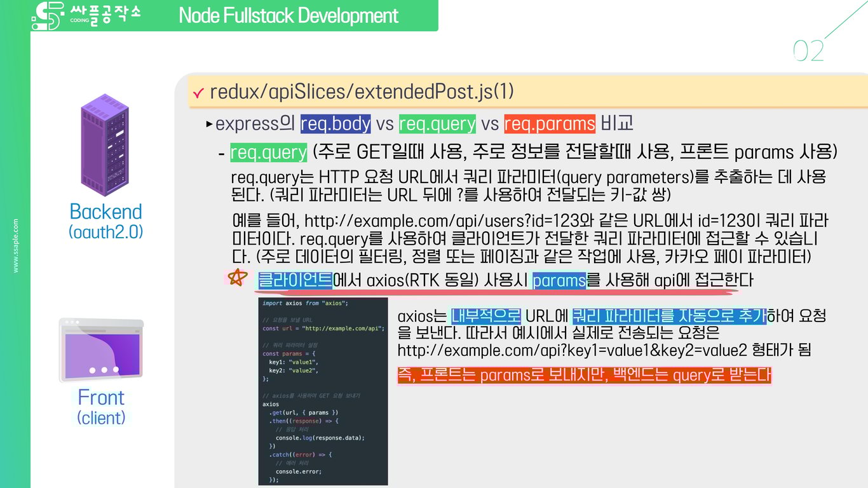868x488 pixels.
Task: Click the code line console.error
Action: pos(299,471)
